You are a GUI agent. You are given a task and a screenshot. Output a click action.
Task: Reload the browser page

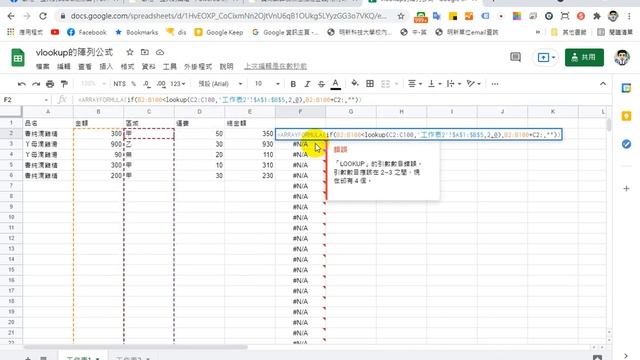tap(43, 16)
